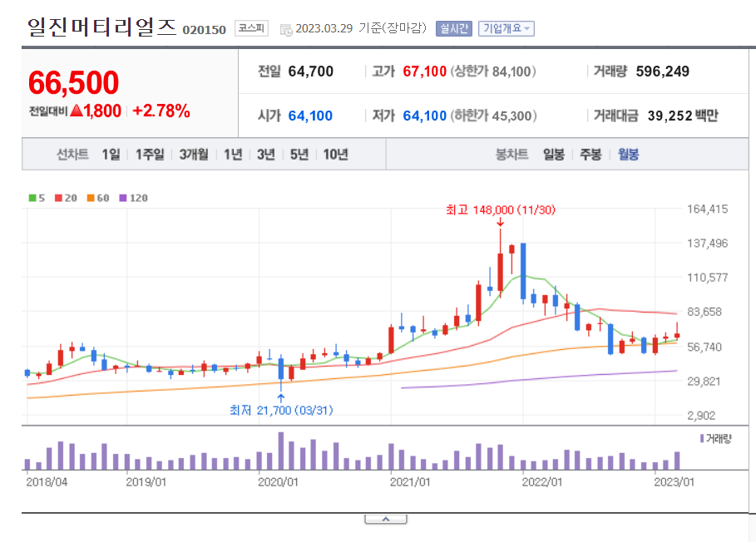The image size is (756, 542).
Task: Click the 거래대금 value 39,252 백만
Action: [683, 116]
